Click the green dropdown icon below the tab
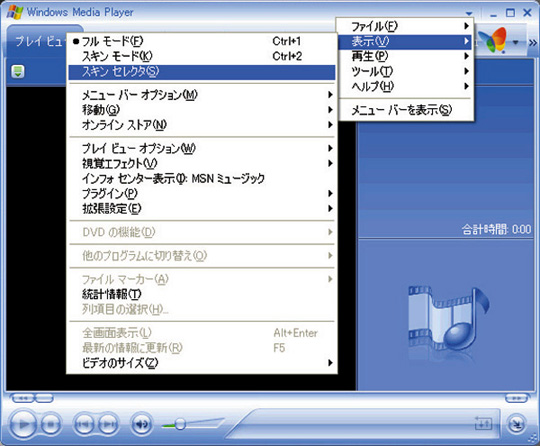This screenshot has height=446, width=540. 18,72
